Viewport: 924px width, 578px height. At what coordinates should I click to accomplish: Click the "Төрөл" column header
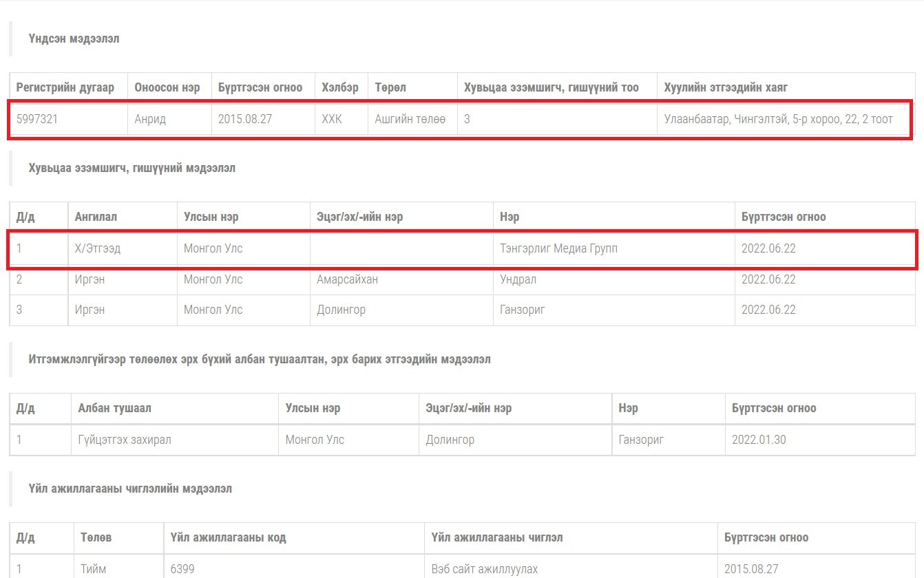click(x=390, y=87)
